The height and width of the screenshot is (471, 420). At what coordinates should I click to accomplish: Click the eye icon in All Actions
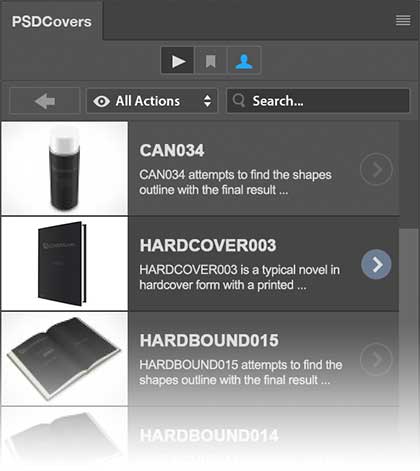click(101, 101)
